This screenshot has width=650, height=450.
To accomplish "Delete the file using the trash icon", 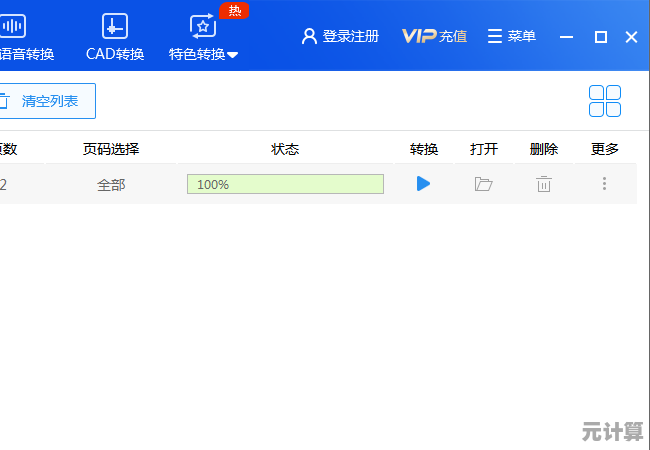I will point(543,184).
